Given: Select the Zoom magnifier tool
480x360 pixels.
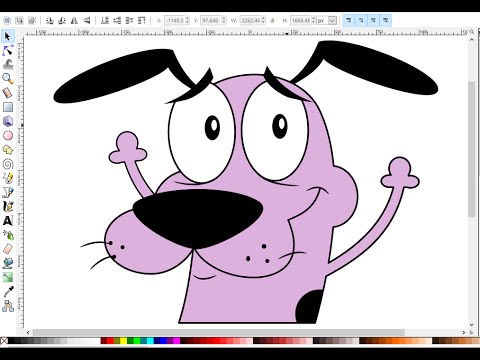Looking at the screenshot, I should click(x=8, y=79).
